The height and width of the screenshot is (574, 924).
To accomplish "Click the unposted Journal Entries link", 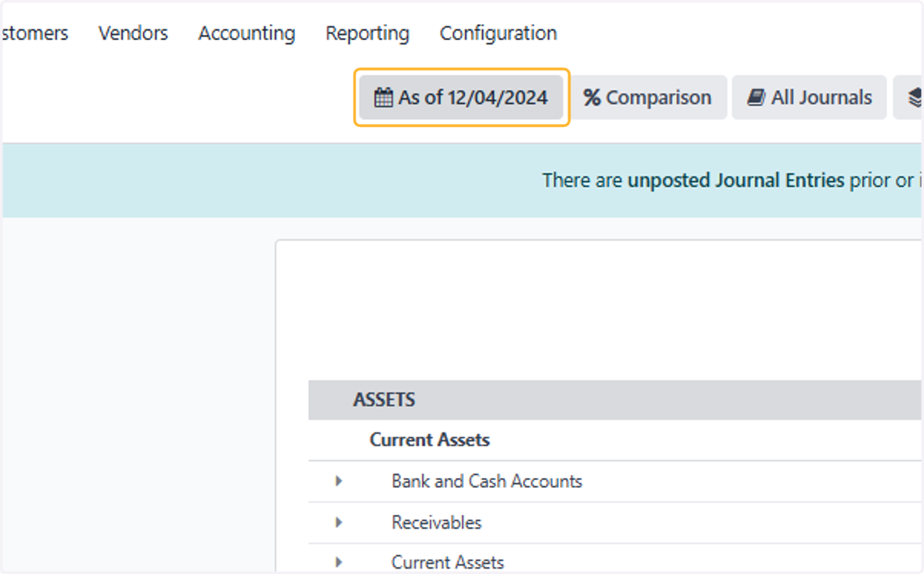I will (x=736, y=181).
